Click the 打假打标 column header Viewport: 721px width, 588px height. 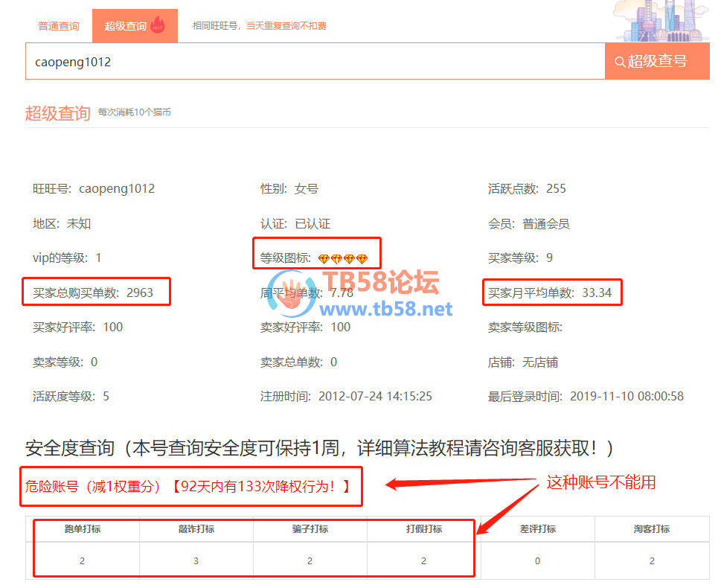423,529
